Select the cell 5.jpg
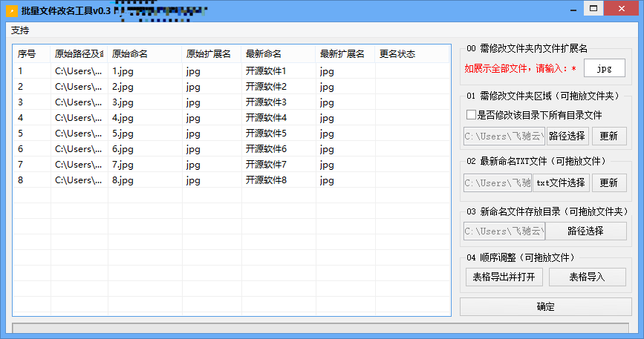This screenshot has height=339, width=644. [145, 134]
